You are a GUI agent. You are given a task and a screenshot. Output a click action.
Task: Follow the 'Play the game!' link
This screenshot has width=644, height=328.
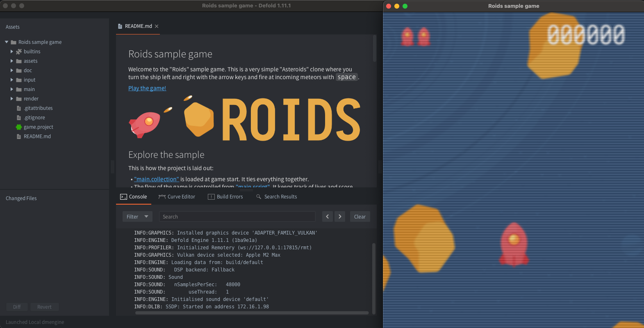147,88
